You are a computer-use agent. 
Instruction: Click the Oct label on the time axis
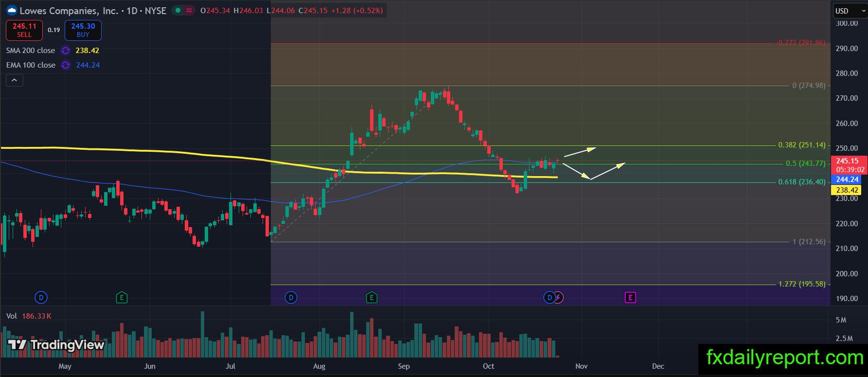pyautogui.click(x=489, y=366)
